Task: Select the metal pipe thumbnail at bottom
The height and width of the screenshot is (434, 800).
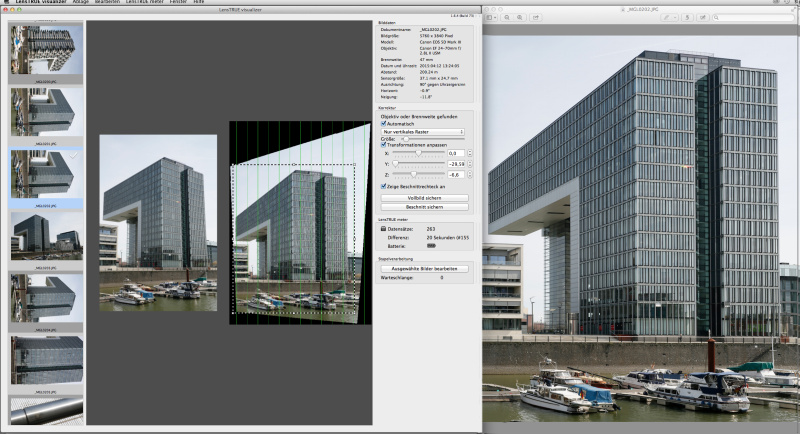Action: pyautogui.click(x=46, y=412)
